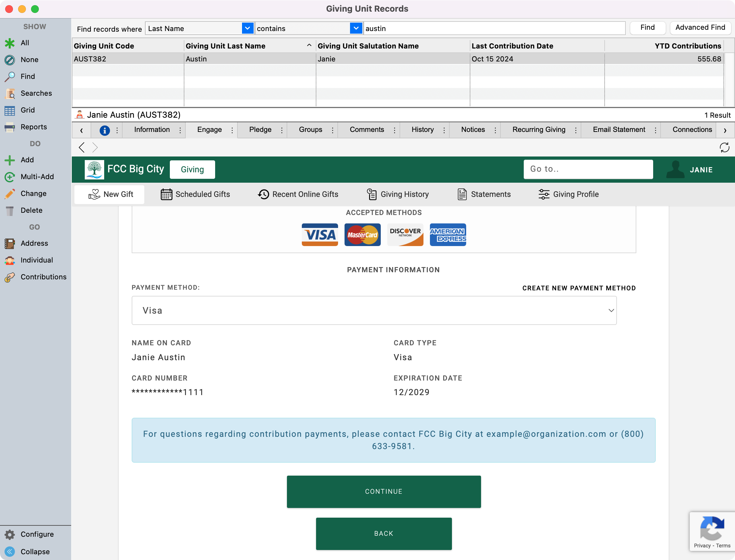Expand the Visa payment method dropdown

(374, 311)
